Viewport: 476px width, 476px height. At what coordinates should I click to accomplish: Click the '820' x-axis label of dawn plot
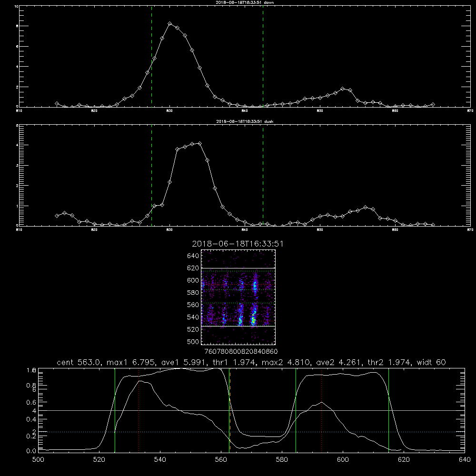[94, 111]
